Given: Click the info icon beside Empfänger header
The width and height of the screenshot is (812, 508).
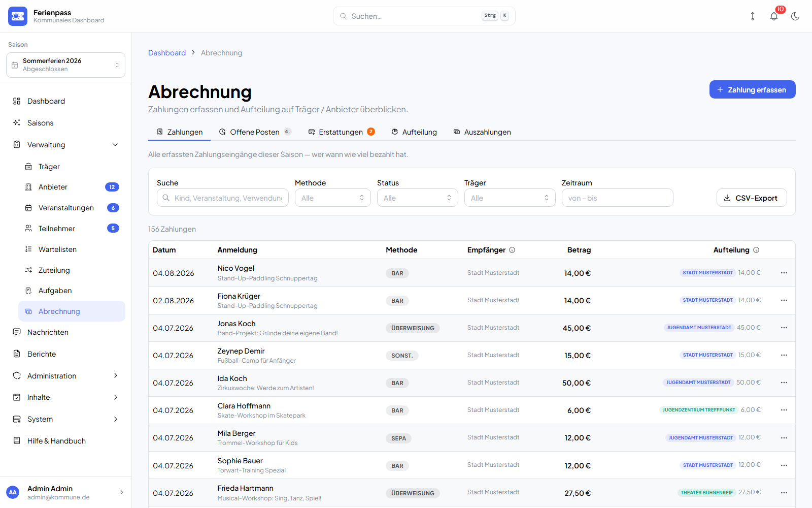Looking at the screenshot, I should tap(512, 250).
